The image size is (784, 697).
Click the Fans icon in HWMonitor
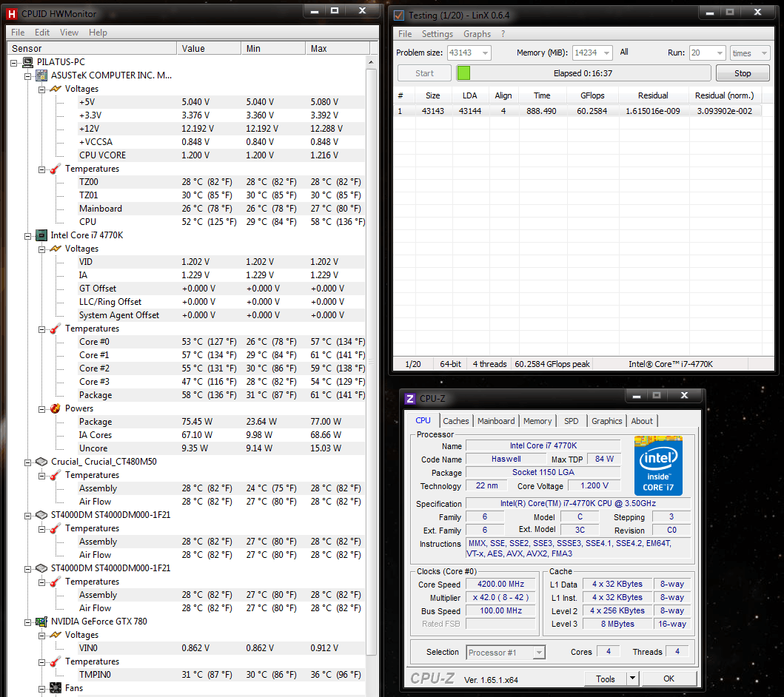tap(56, 688)
